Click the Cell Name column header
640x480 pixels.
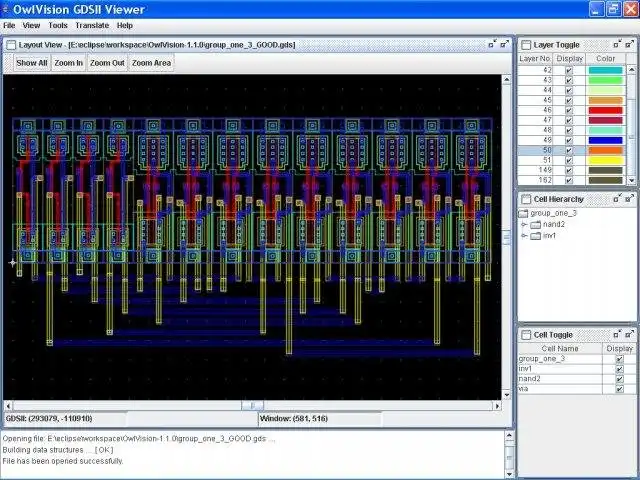[x=560, y=349]
